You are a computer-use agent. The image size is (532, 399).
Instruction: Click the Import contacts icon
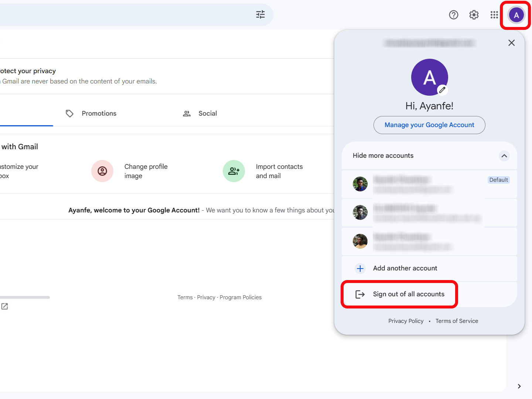click(x=234, y=171)
